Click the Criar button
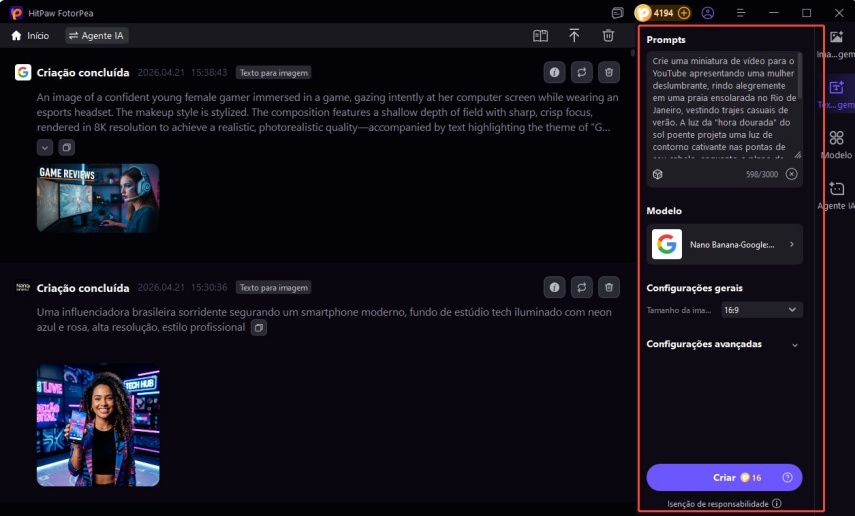Viewport: 855px width, 516px height. click(724, 477)
